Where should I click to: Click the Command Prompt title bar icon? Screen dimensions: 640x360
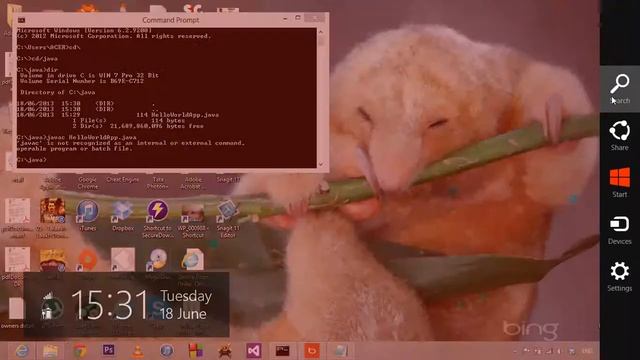[x=21, y=20]
